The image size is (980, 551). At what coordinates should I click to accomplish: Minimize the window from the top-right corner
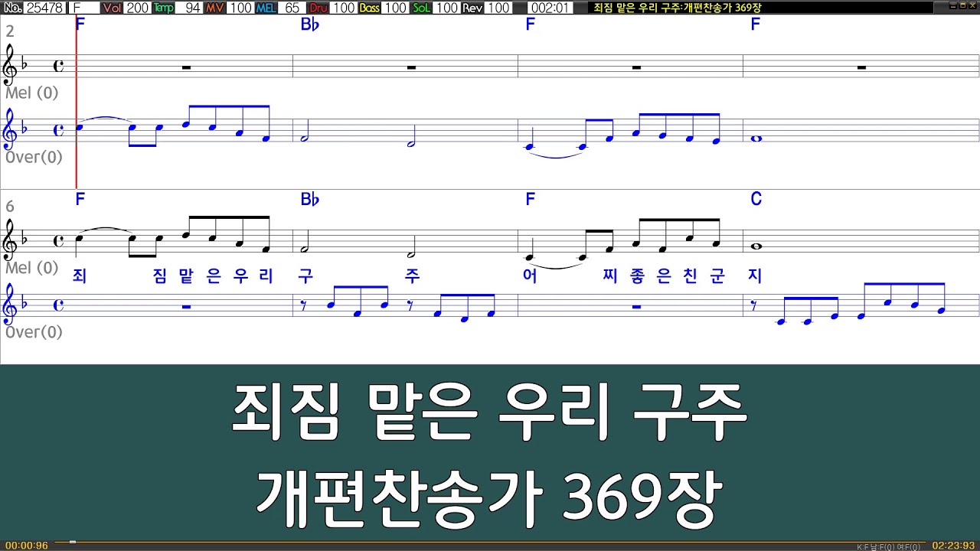pos(953,5)
